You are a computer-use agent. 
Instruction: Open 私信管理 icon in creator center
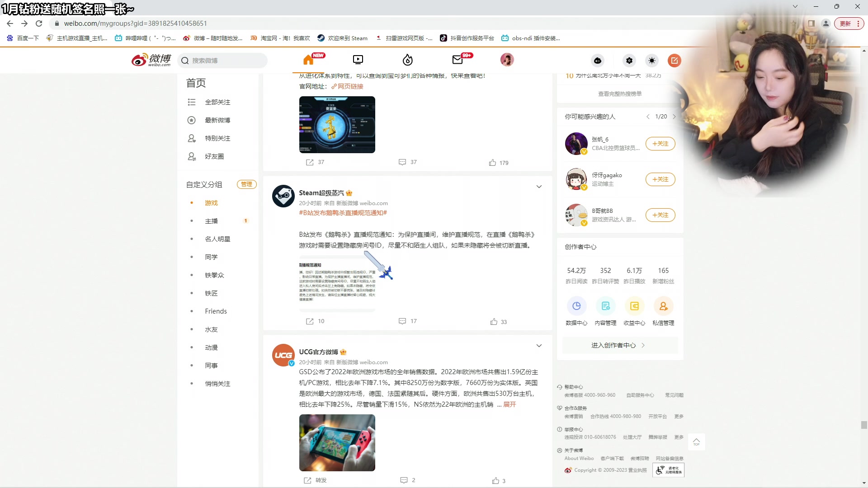[x=663, y=306]
